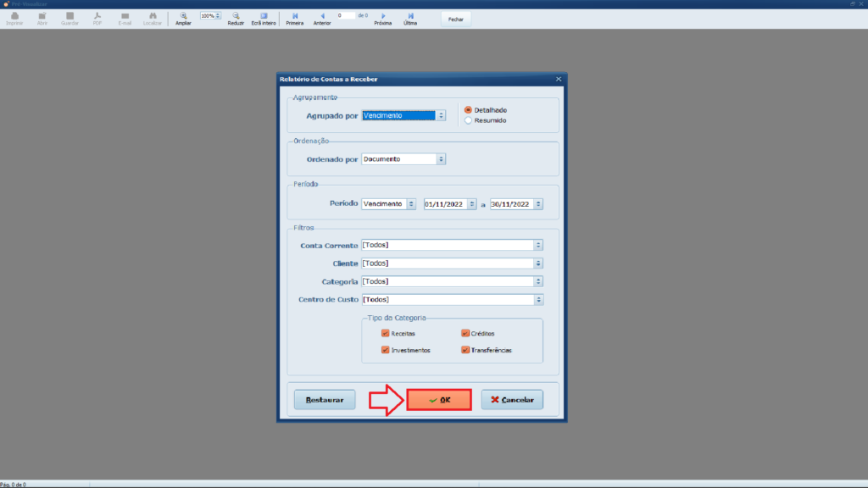Expand the Centro de Custo dropdown
This screenshot has height=488, width=868.
click(x=538, y=299)
